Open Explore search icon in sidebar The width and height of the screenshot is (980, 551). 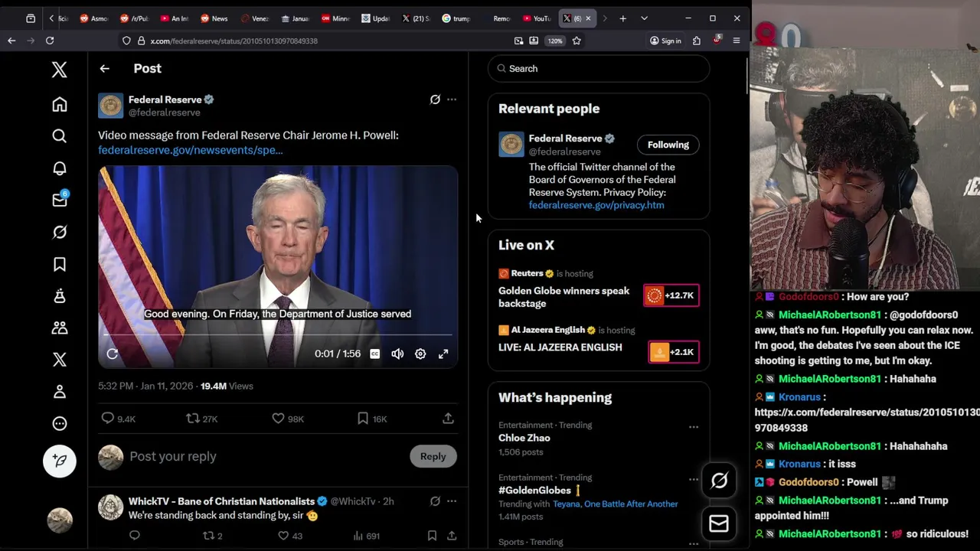60,136
